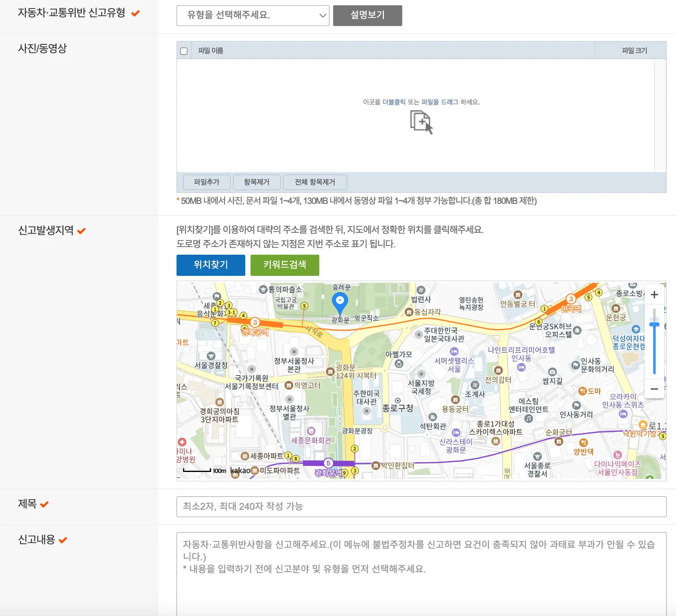Click the 설명보기 button
The height and width of the screenshot is (616, 676).
coord(367,15)
